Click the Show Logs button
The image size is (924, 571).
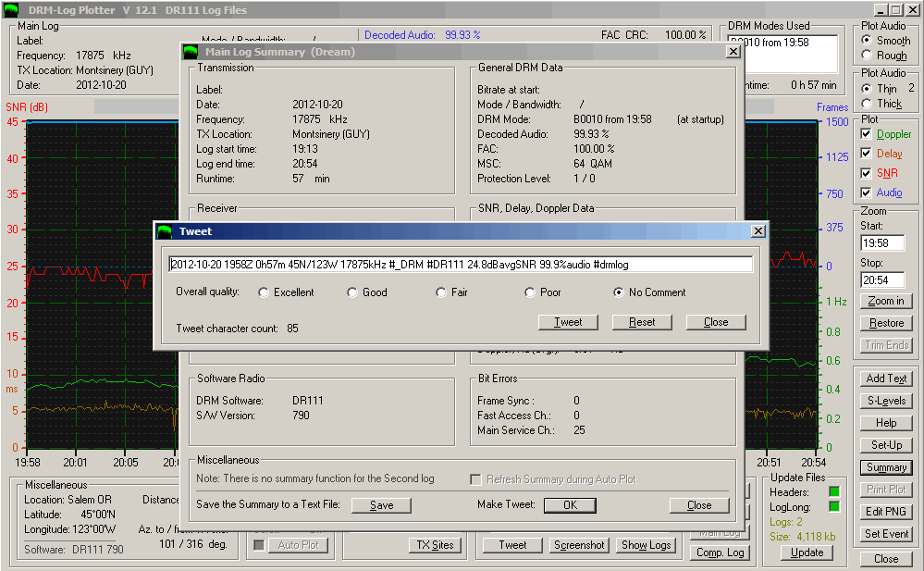coord(646,545)
